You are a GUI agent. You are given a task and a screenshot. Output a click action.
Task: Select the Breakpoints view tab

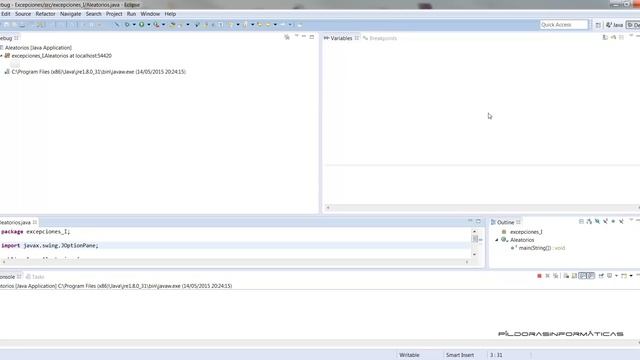(380, 38)
